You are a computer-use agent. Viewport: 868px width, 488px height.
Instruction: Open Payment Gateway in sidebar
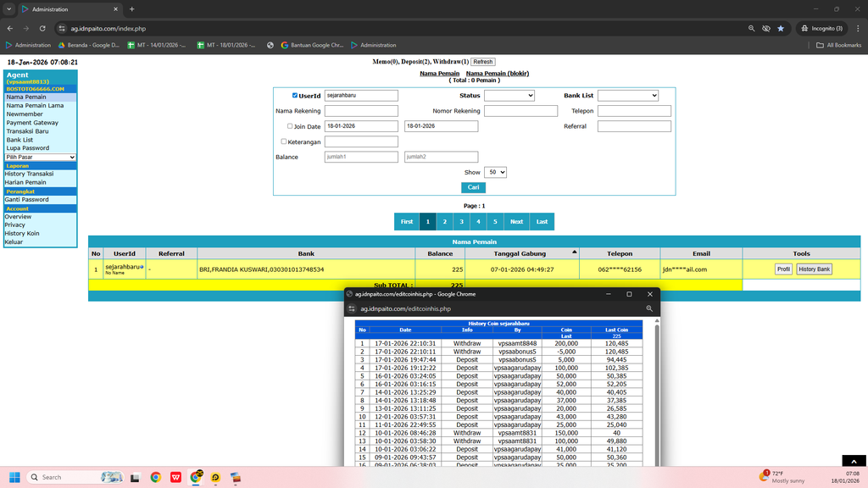pyautogui.click(x=32, y=122)
